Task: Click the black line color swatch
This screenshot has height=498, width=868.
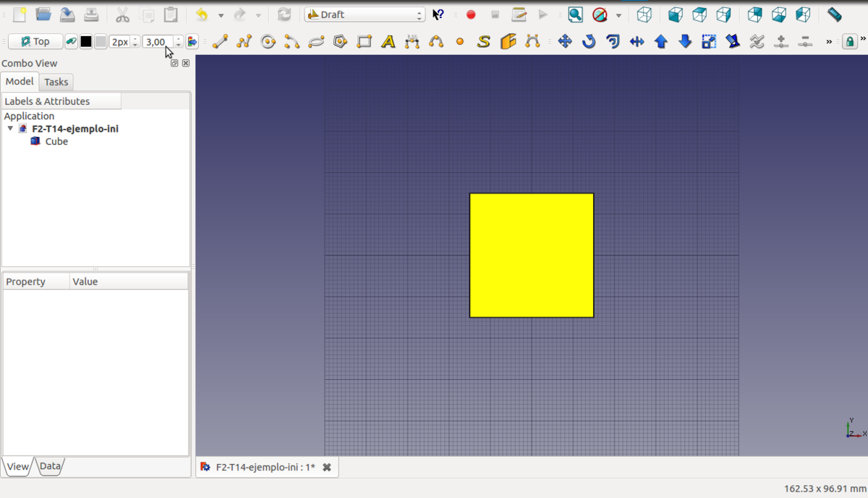Action: [86, 42]
